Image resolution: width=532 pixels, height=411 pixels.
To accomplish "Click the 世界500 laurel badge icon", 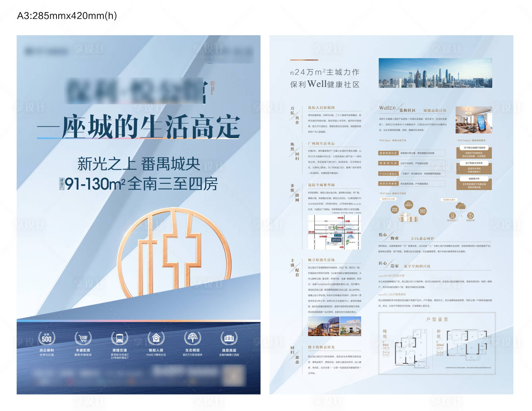I will pyautogui.click(x=47, y=338).
